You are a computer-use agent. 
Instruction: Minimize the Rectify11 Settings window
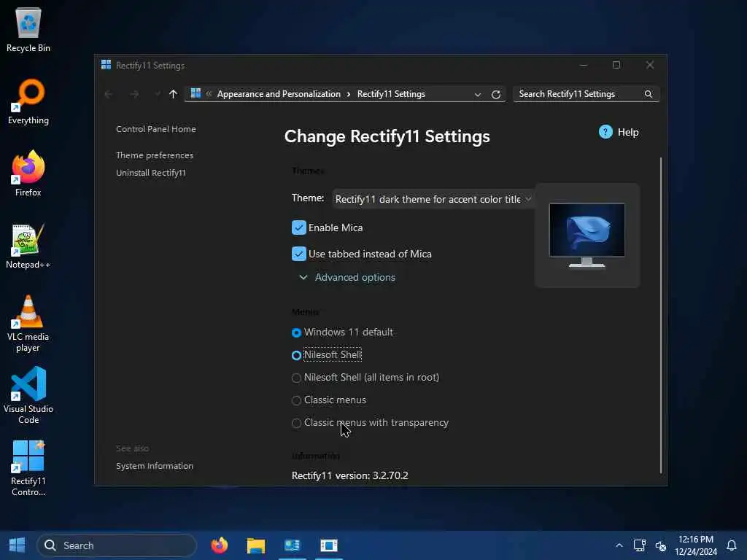(583, 65)
